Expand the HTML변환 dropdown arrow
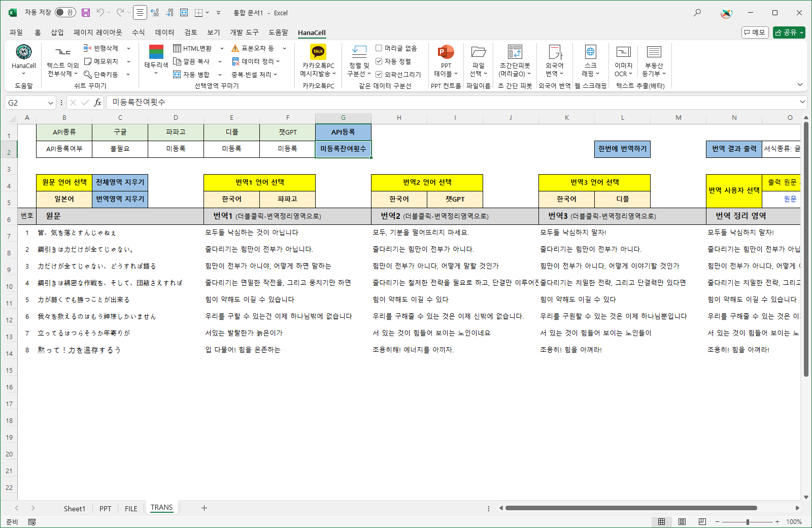The width and height of the screenshot is (812, 528). [x=222, y=48]
